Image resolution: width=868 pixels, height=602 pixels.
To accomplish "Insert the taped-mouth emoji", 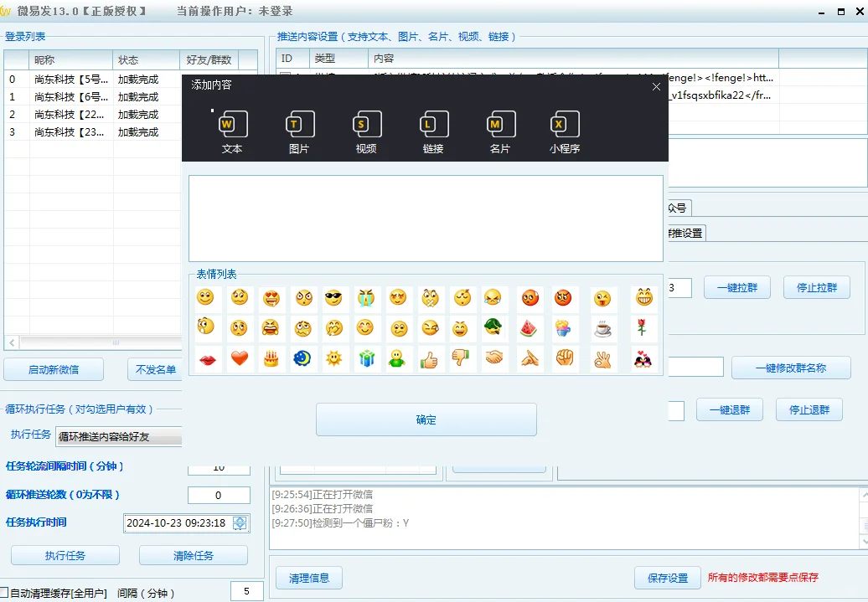I will pyautogui.click(x=430, y=298).
